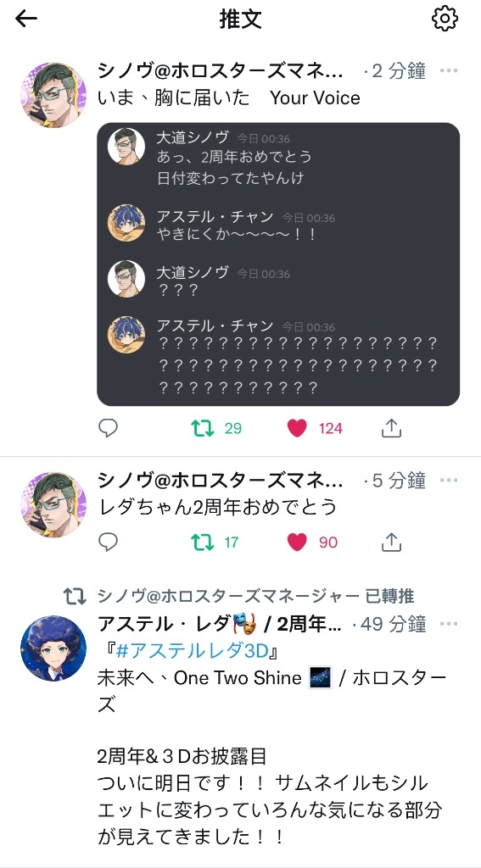Undo retweet with 17 retweets
The image size is (481, 868).
pos(203,542)
